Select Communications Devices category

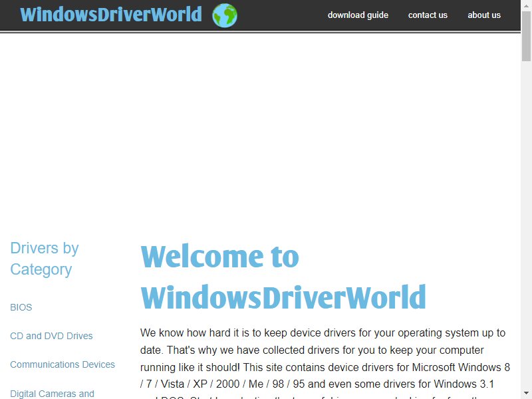coord(63,364)
